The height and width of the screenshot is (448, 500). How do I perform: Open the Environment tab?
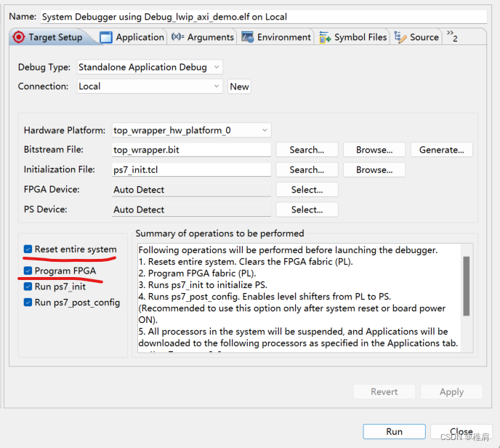276,37
